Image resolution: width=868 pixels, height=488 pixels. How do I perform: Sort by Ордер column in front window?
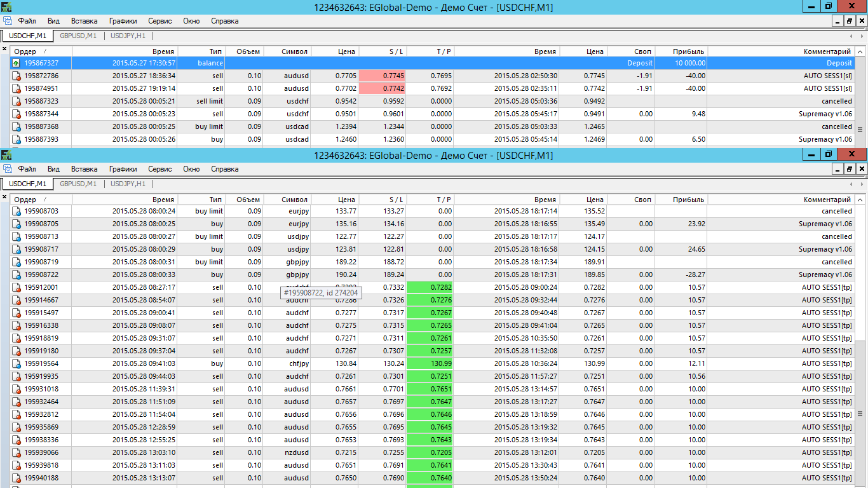[42, 200]
